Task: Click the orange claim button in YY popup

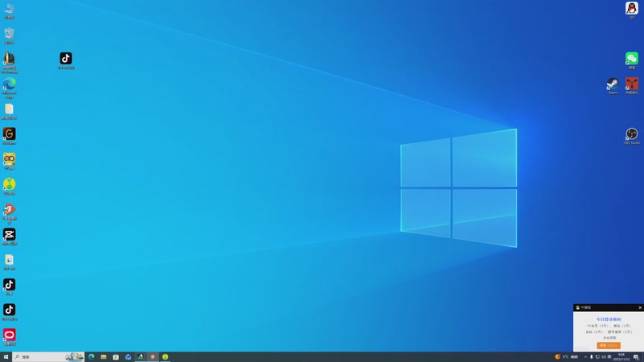Action: 609,345
